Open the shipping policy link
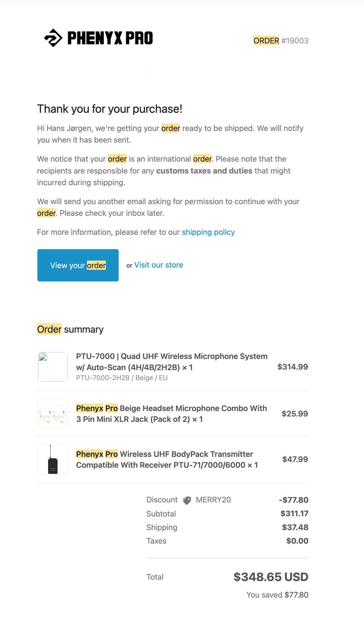This screenshot has height=635, width=364. pyautogui.click(x=208, y=232)
